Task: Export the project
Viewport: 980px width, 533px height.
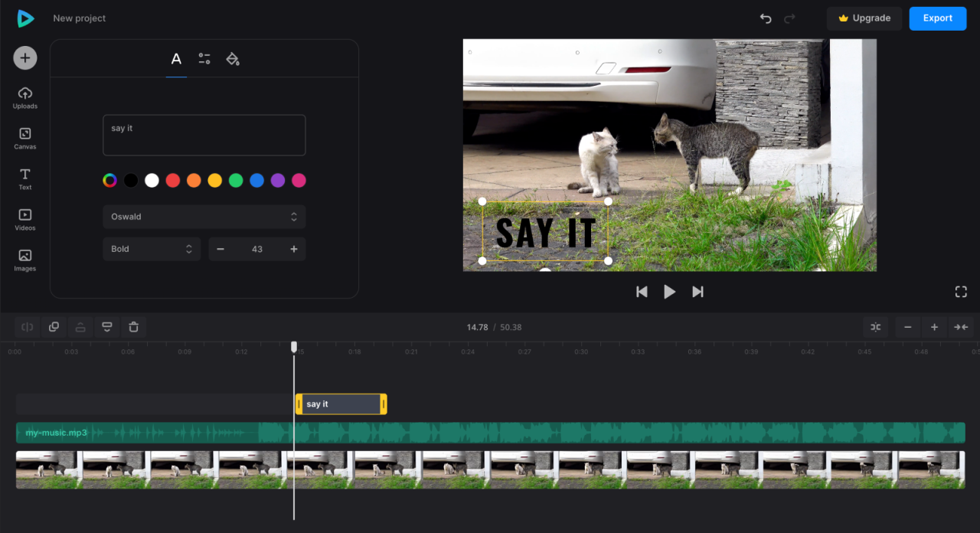Action: pos(938,18)
